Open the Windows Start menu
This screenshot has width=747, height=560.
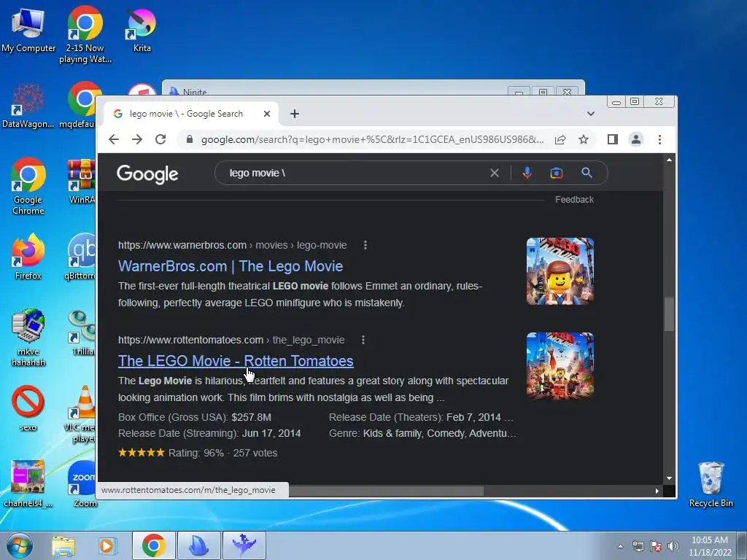click(x=20, y=545)
